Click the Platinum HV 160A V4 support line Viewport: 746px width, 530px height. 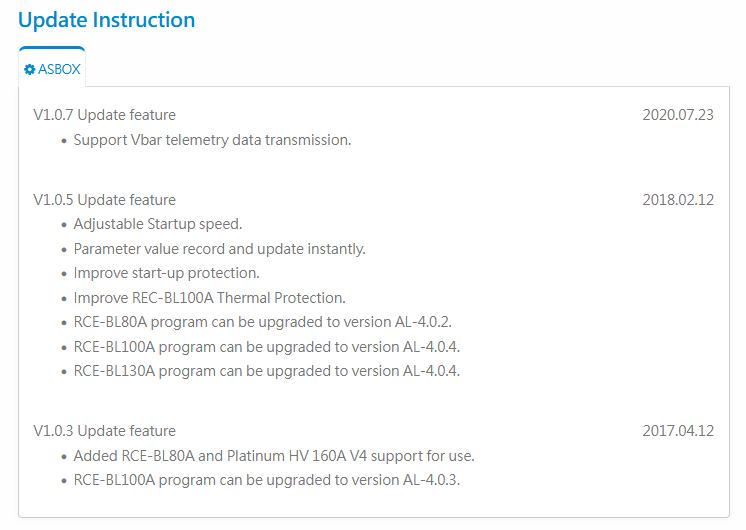274,456
